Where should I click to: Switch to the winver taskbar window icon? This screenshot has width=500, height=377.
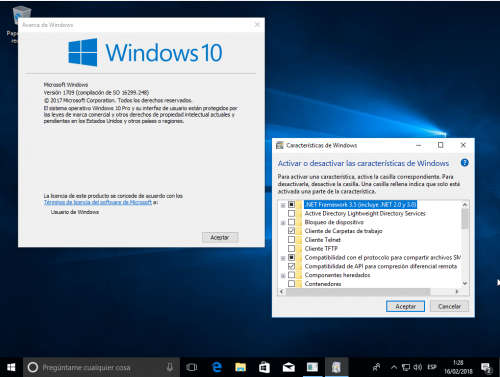click(x=312, y=367)
